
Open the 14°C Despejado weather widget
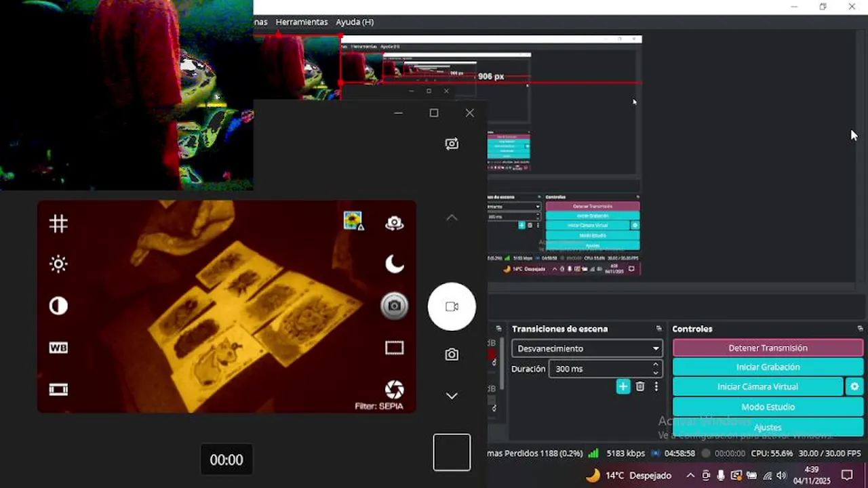coord(628,475)
